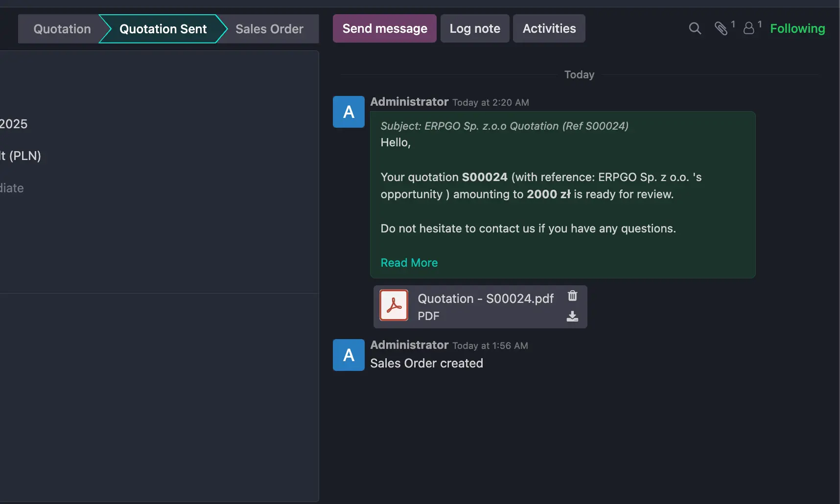Select the Quotation status stage

click(x=62, y=29)
